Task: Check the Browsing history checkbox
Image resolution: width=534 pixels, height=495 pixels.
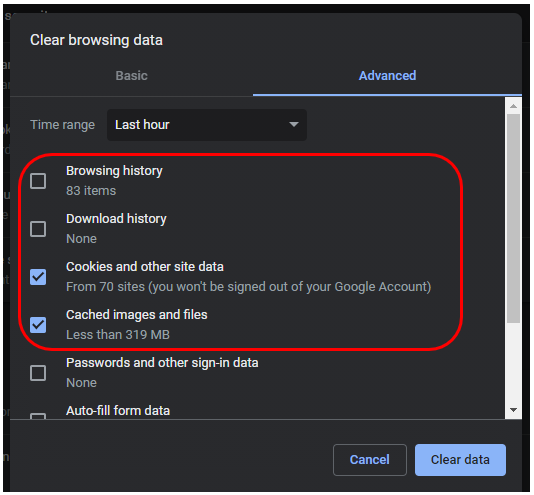Action: (x=38, y=181)
